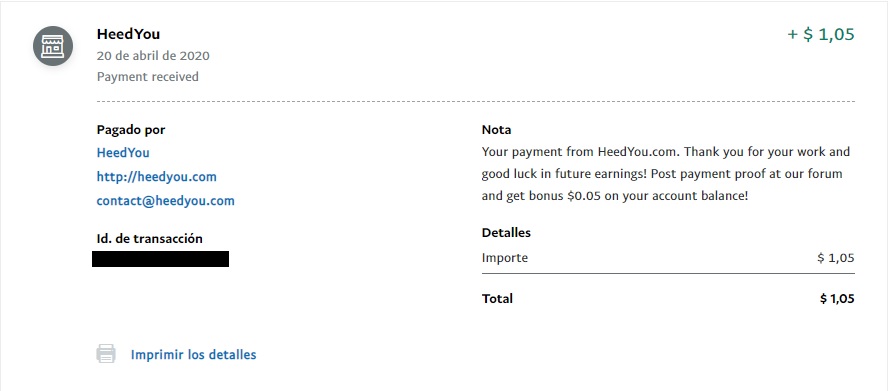Click the printer icon

click(x=106, y=354)
